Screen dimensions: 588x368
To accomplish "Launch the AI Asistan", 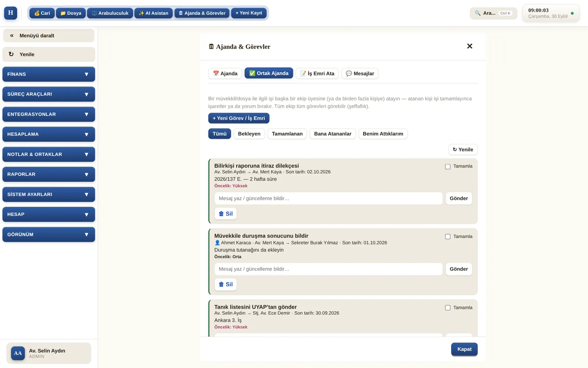I will coord(154,13).
